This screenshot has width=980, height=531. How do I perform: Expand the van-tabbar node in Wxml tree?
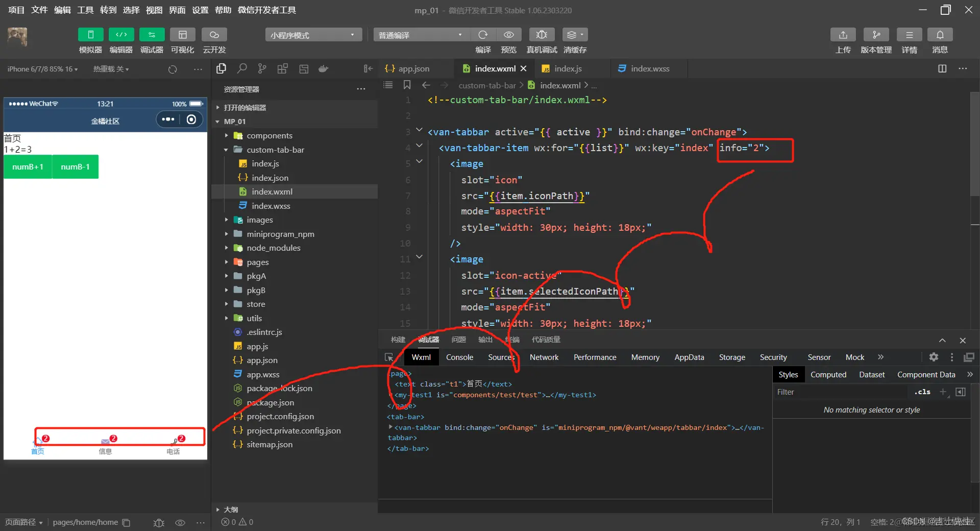390,427
